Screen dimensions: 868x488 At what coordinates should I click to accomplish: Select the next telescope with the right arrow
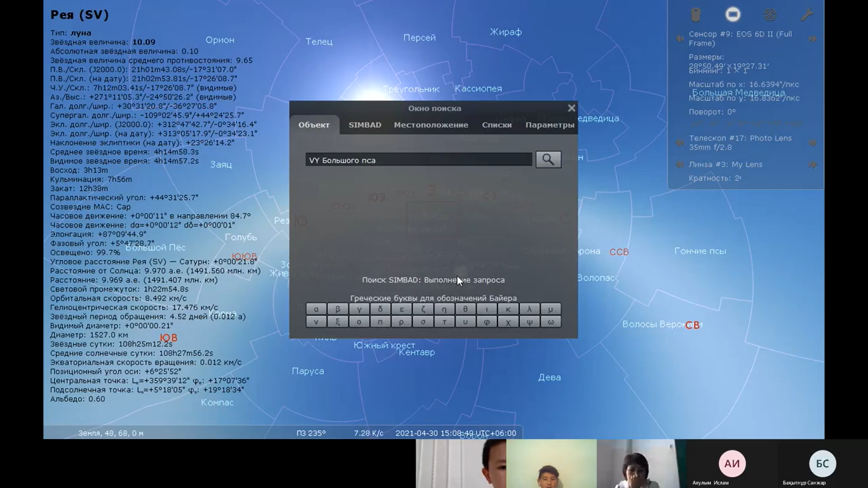pos(813,143)
